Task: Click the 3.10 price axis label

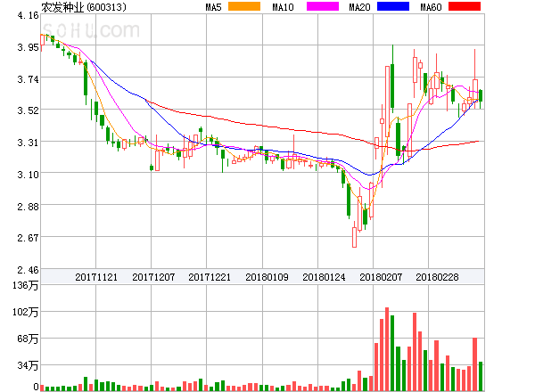Action: coord(28,175)
